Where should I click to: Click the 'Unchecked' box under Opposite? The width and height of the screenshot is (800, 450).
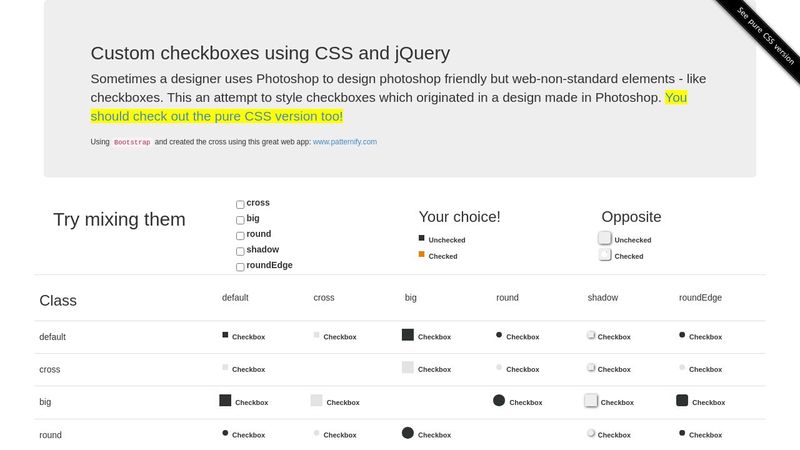[605, 238]
